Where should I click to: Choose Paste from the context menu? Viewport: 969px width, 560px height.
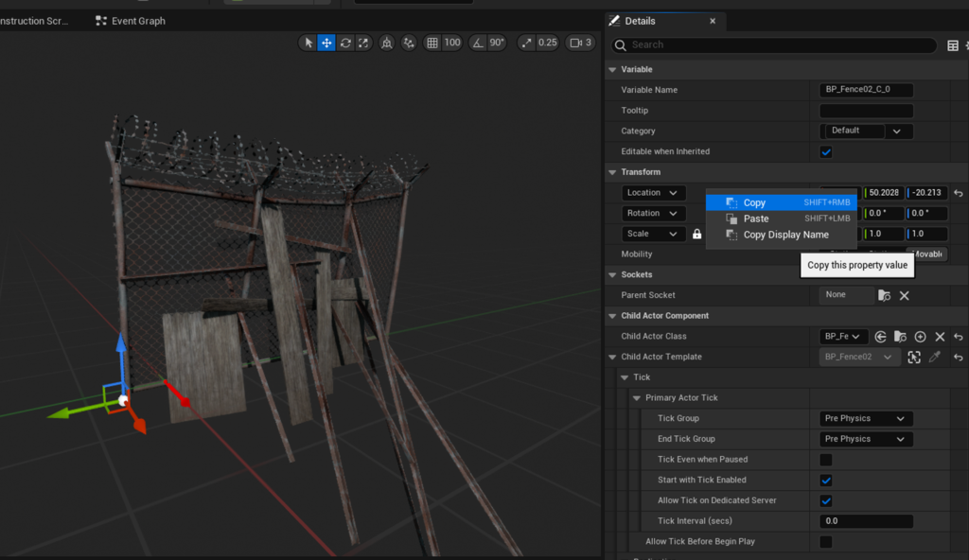pos(756,219)
